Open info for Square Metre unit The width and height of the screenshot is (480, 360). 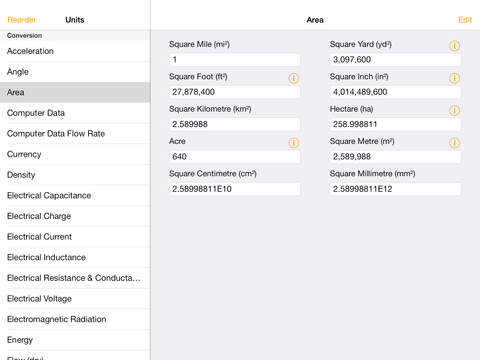point(454,143)
